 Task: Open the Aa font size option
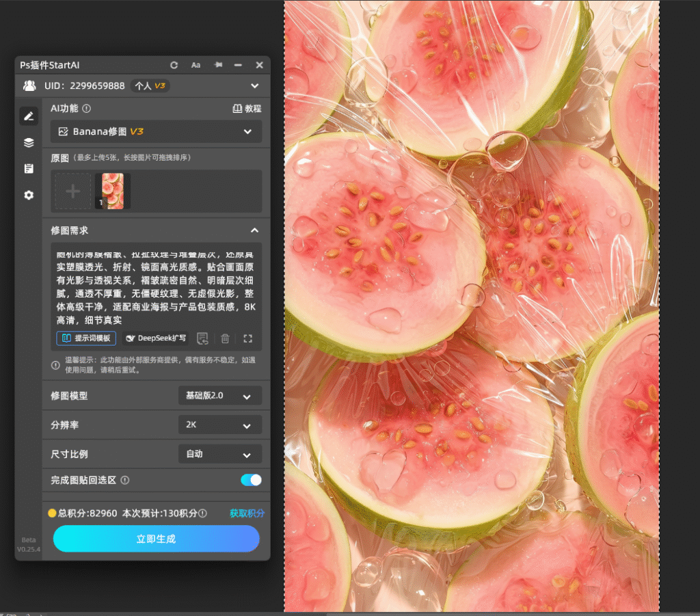coord(196,65)
